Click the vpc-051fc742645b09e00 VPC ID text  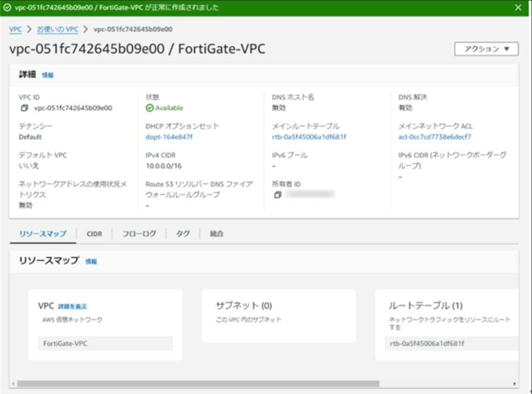[x=73, y=108]
